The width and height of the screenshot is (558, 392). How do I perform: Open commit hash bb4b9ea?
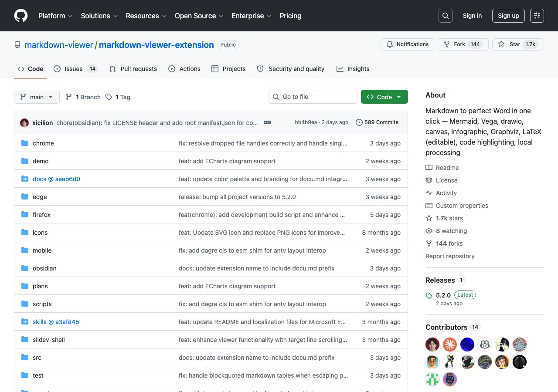coord(306,122)
